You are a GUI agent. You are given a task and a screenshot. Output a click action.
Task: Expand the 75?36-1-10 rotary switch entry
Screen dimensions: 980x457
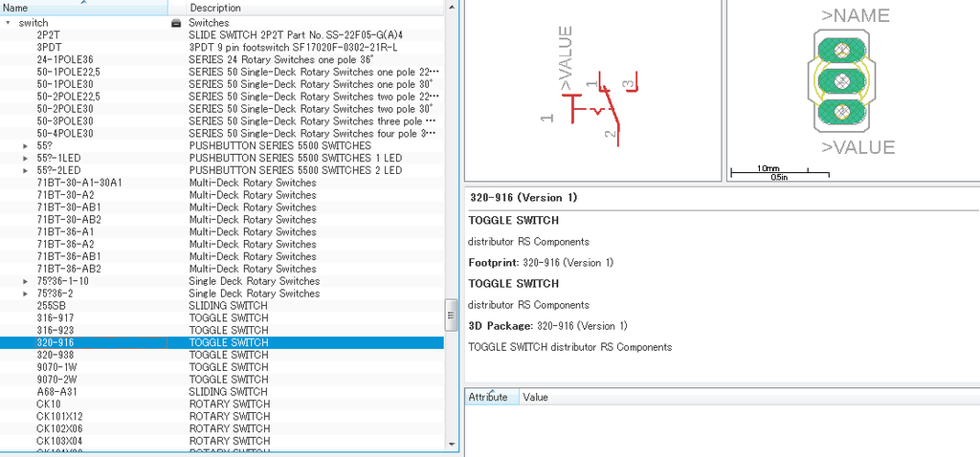click(x=26, y=281)
